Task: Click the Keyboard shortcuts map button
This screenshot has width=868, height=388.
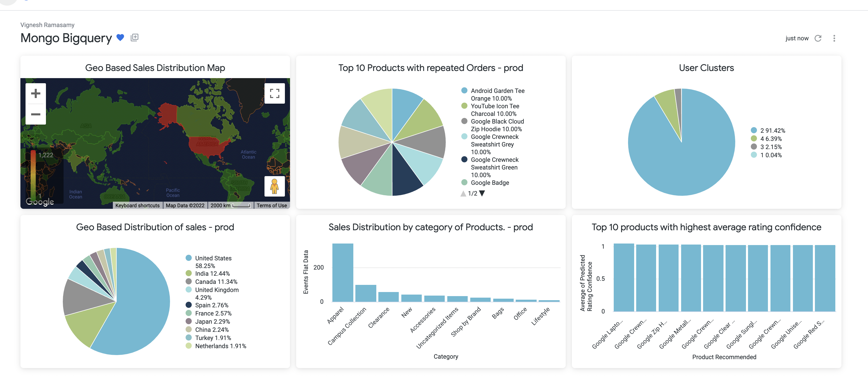Action: pos(137,205)
